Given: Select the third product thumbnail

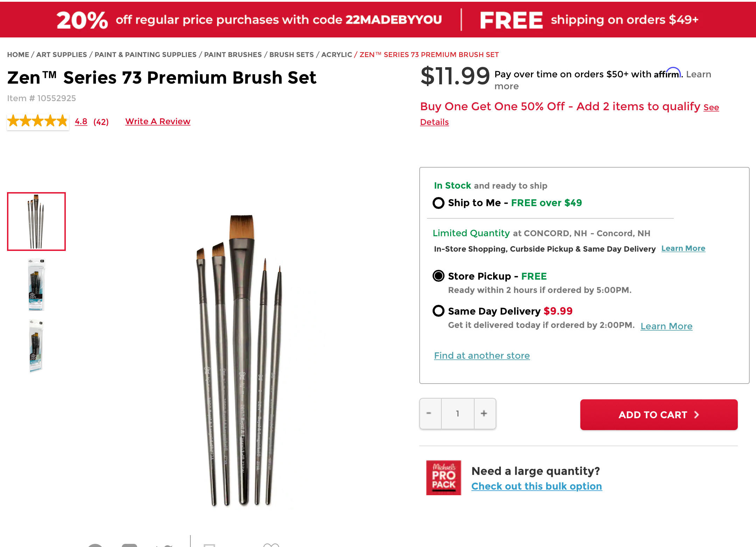Looking at the screenshot, I should click(x=36, y=346).
